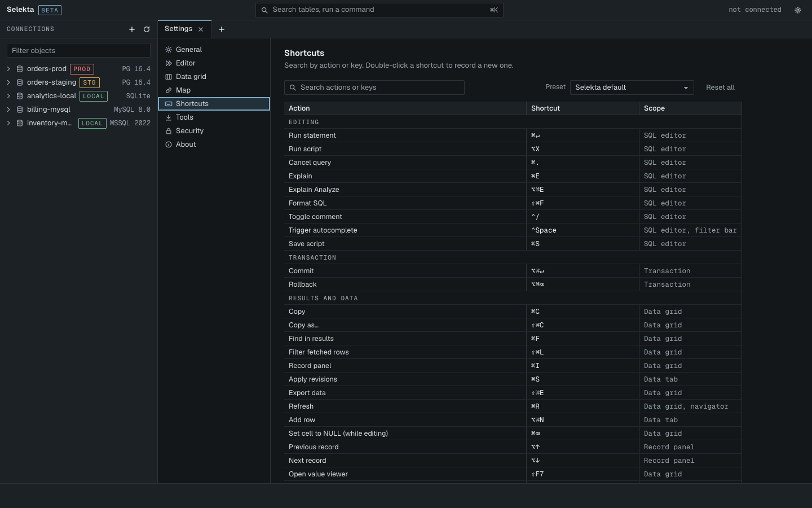Open General settings section
Screen dimensions: 812x508
tap(214, 50)
